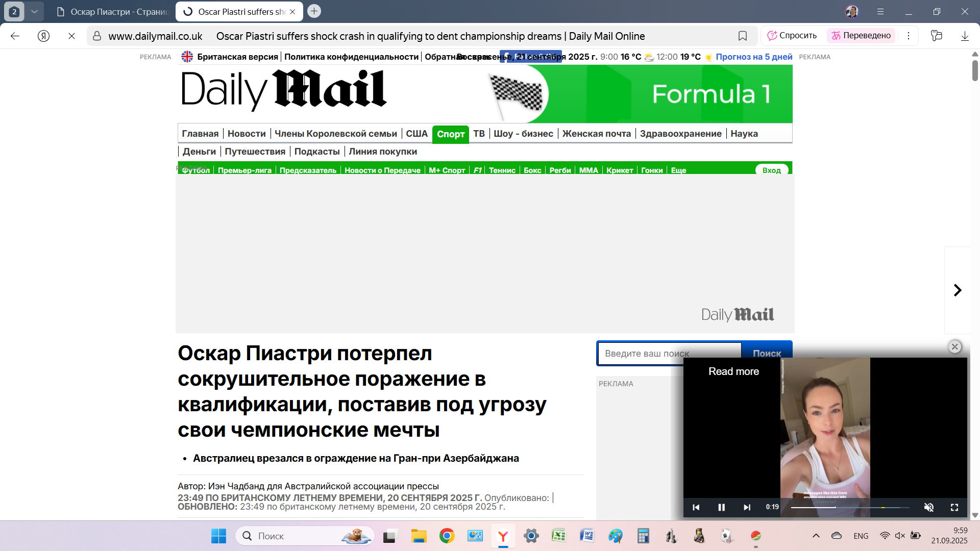Close the floating video player
This screenshot has height=551, width=980.
[x=955, y=346]
